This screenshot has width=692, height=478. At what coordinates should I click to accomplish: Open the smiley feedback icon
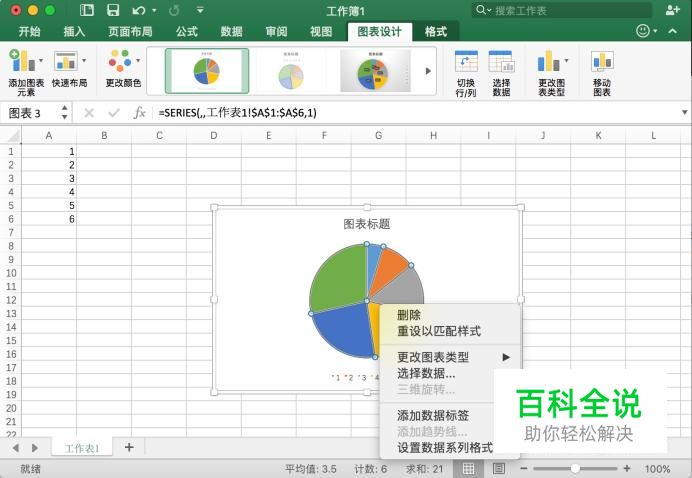pos(643,31)
